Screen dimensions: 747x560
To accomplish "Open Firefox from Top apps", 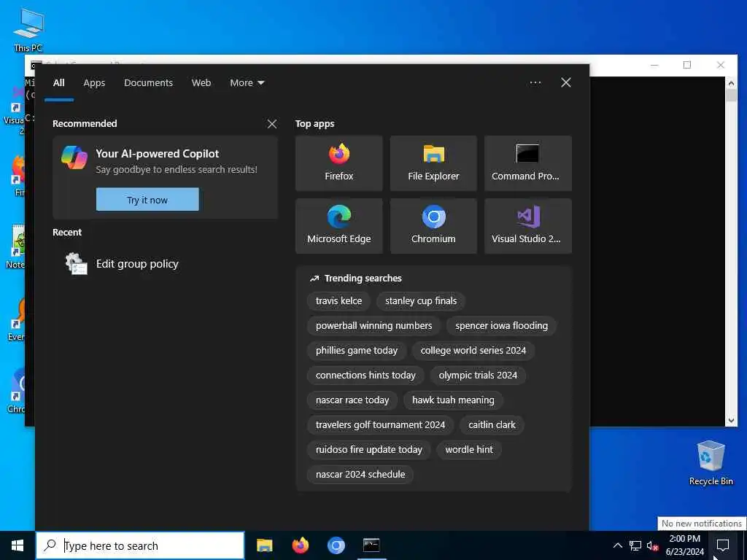I will pyautogui.click(x=338, y=163).
